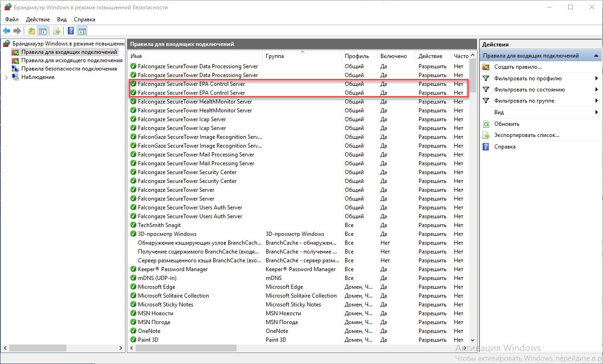Viewport: 603px width, 364px height.
Task: Click green check icon of 3D-просмотр Windows rule
Action: pyautogui.click(x=133, y=234)
